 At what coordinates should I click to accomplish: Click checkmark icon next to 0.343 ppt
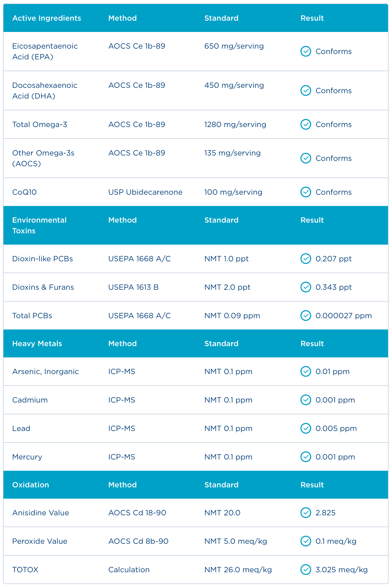point(306,287)
